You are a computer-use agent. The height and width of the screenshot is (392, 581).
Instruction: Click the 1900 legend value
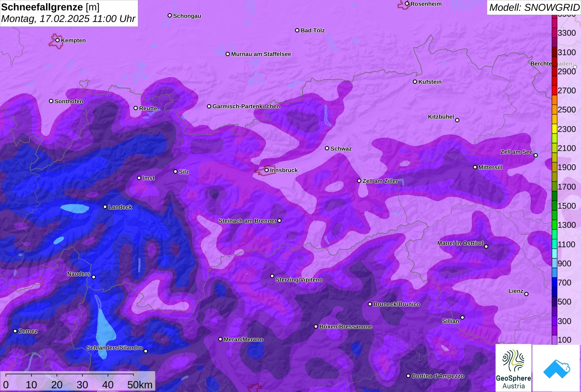point(567,167)
